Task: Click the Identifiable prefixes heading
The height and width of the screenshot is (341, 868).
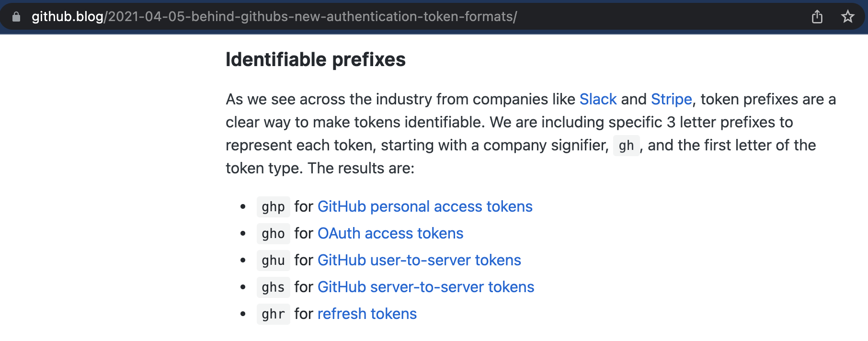Action: coord(316,60)
